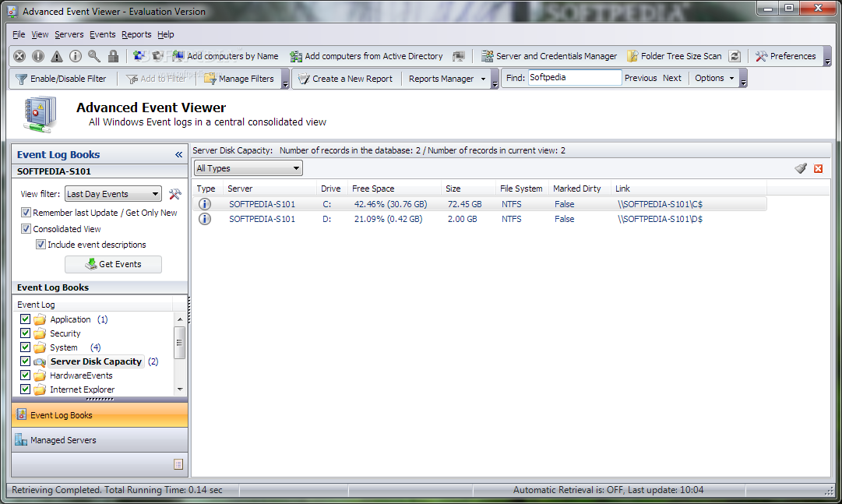Open the View menu

40,34
